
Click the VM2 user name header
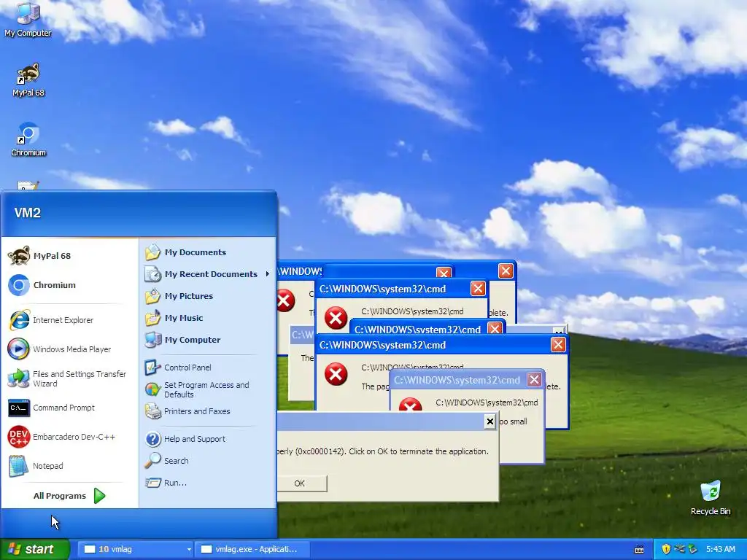(28, 212)
